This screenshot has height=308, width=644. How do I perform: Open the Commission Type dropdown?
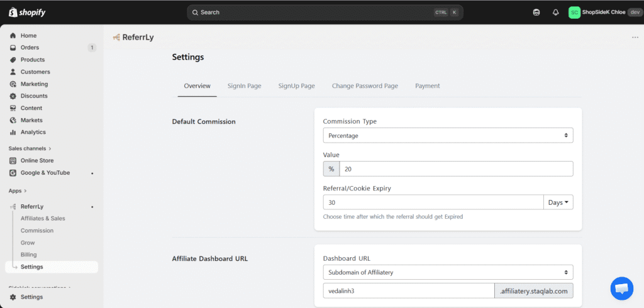pyautogui.click(x=448, y=136)
